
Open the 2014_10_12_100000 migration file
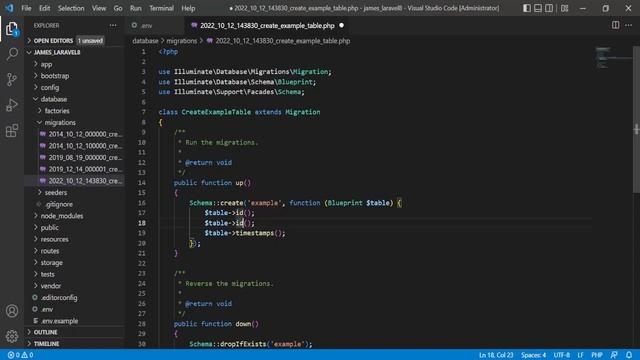pos(75,146)
